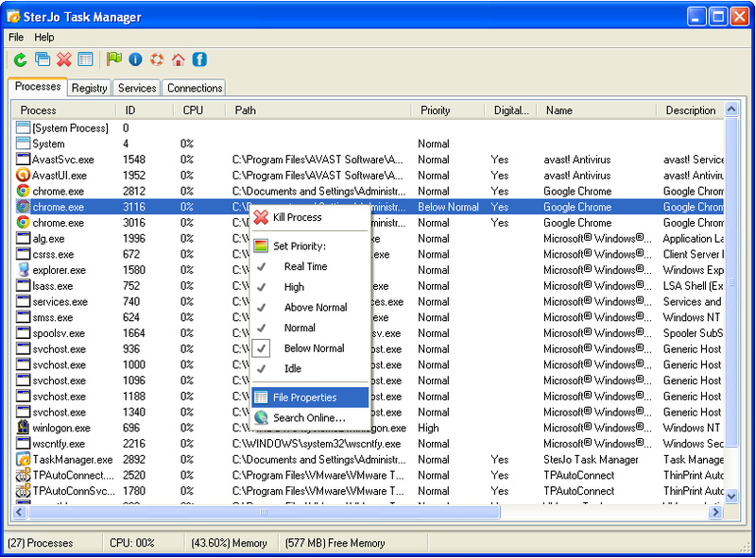Select the spoolsv.exe process row
This screenshot has height=558, width=756.
(x=369, y=333)
